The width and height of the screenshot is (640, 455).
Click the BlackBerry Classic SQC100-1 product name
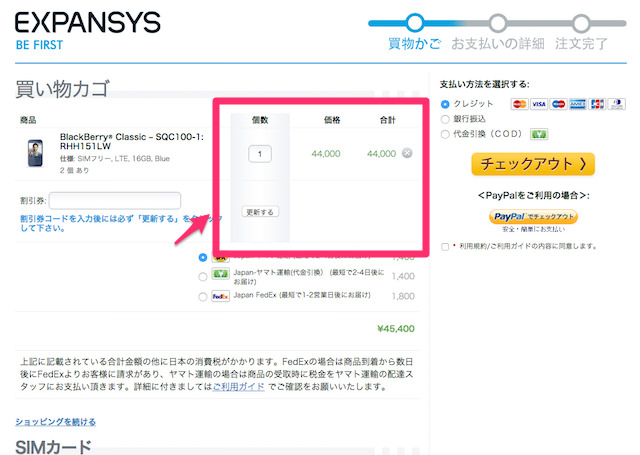click(x=132, y=142)
